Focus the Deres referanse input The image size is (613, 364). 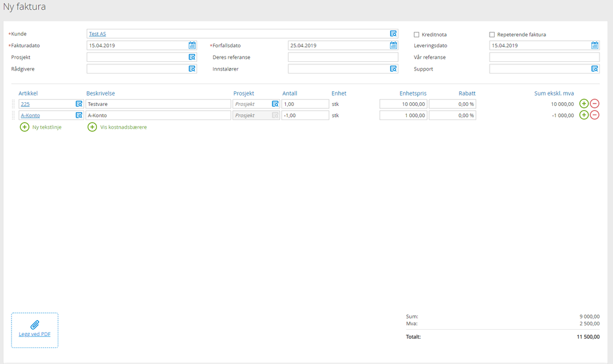[343, 57]
